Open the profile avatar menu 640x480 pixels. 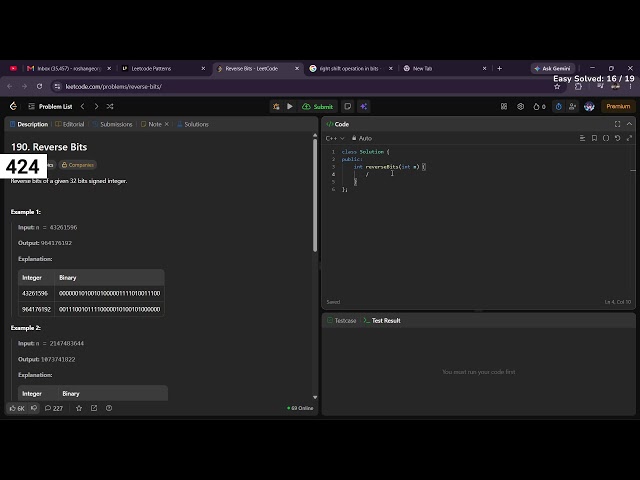tap(589, 107)
